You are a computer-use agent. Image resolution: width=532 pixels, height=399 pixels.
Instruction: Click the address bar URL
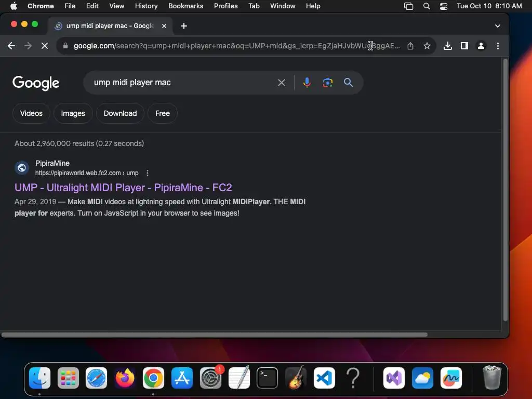pos(236,46)
